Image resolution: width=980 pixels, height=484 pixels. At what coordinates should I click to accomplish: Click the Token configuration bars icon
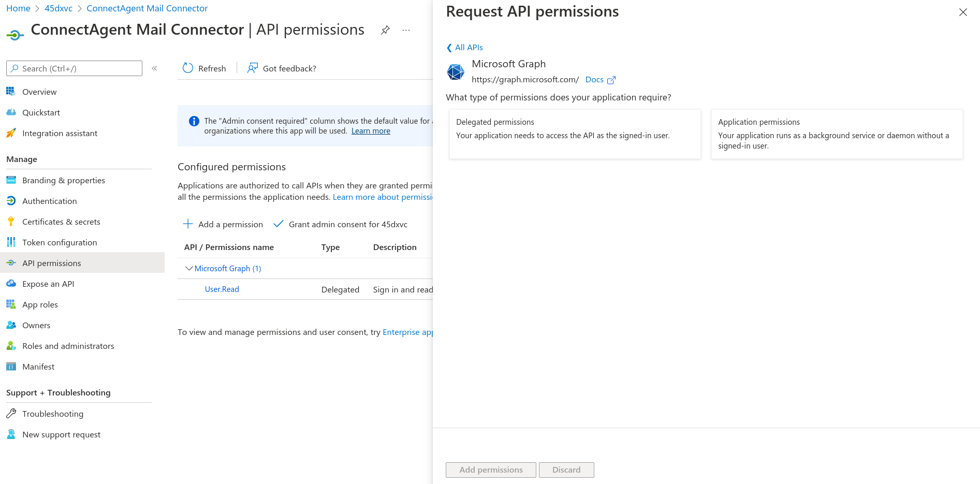pos(11,242)
